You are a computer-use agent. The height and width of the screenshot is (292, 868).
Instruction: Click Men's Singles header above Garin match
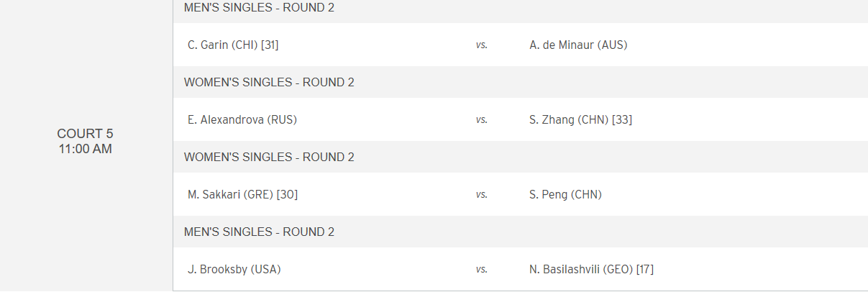[x=259, y=8]
